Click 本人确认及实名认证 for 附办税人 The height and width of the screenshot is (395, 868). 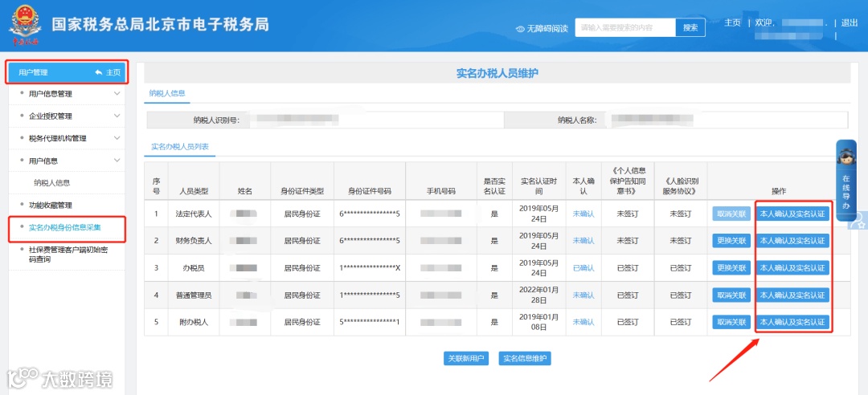[792, 322]
